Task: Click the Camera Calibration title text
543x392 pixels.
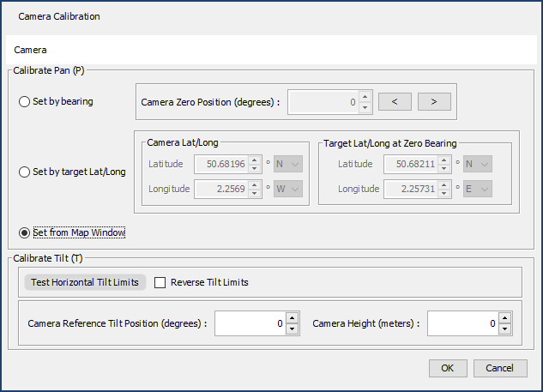Action: [x=59, y=16]
